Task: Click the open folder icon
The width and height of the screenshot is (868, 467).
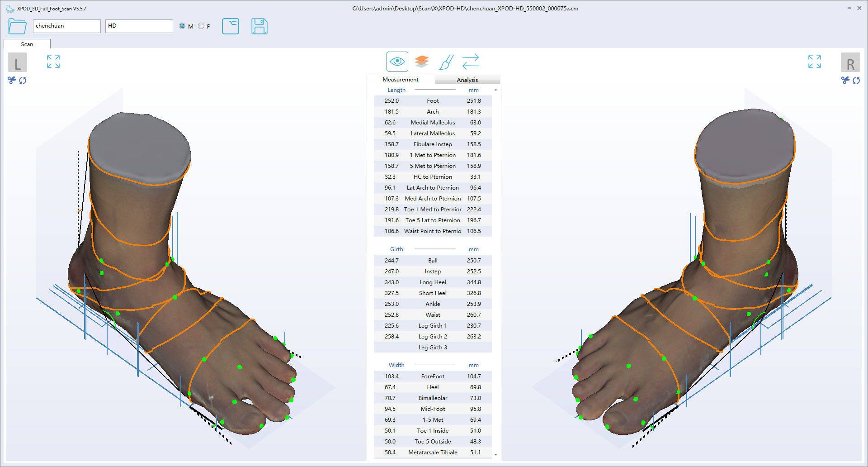Action: 17,26
